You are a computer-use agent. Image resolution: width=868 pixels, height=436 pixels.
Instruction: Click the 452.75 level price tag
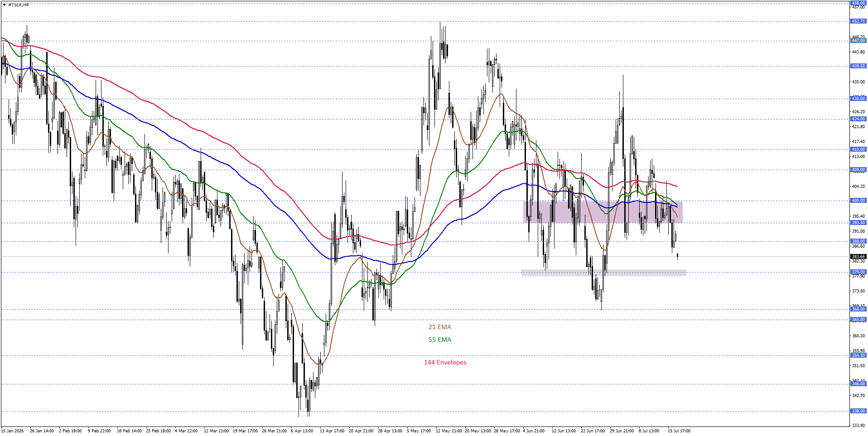pos(858,21)
